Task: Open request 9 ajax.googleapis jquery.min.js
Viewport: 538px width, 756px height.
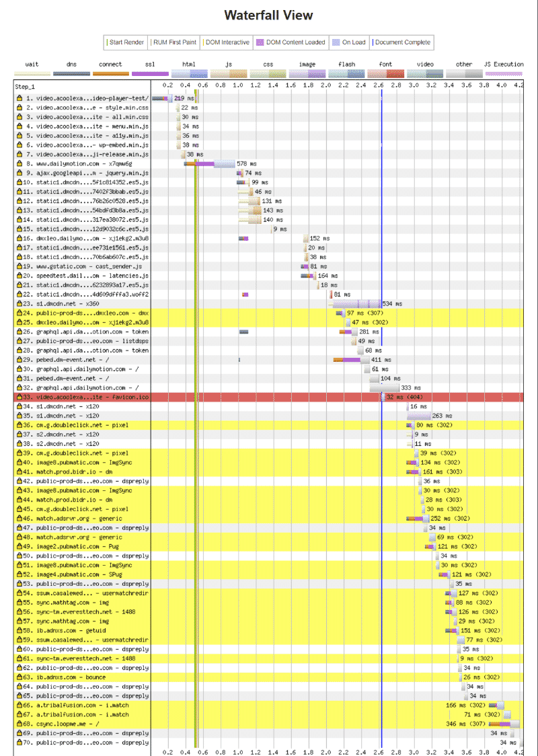Action: pos(87,173)
